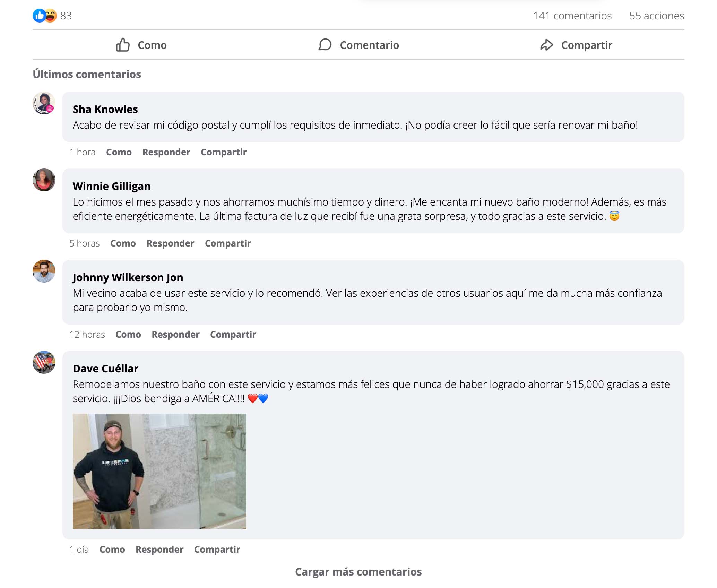This screenshot has height=588, width=717.
Task: Reply to Winnie Gilligan's comment
Action: click(x=170, y=243)
